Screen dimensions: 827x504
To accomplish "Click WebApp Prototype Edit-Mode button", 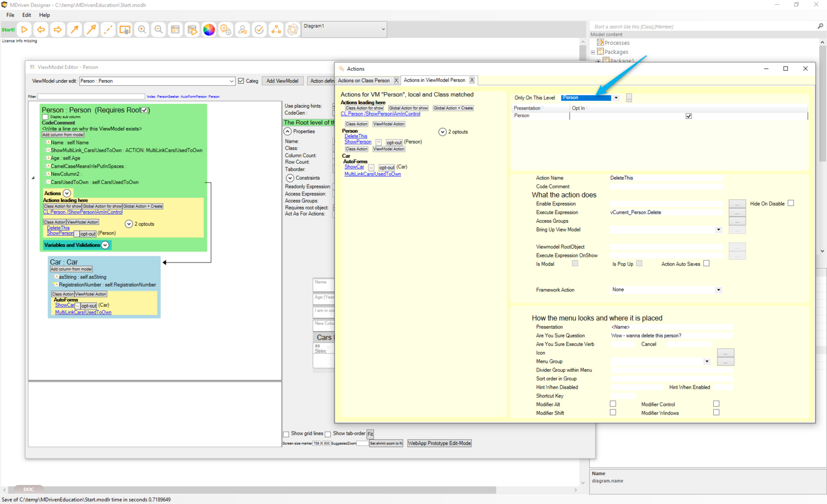I will pyautogui.click(x=439, y=443).
